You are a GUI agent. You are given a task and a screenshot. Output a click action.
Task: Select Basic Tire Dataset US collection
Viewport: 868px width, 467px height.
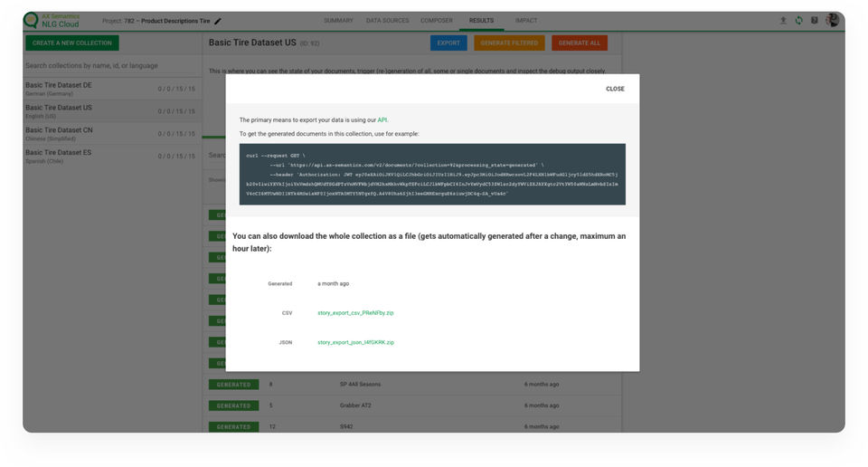112,111
